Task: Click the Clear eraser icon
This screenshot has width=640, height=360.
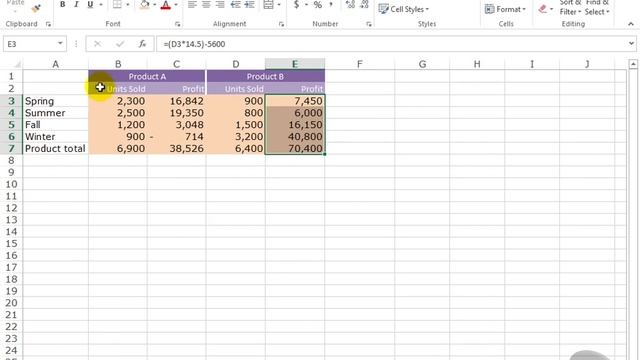Action: tap(543, 9)
